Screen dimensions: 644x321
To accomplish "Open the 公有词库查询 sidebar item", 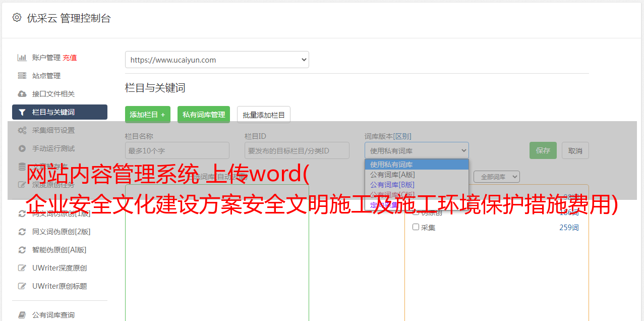I will click(x=53, y=315).
